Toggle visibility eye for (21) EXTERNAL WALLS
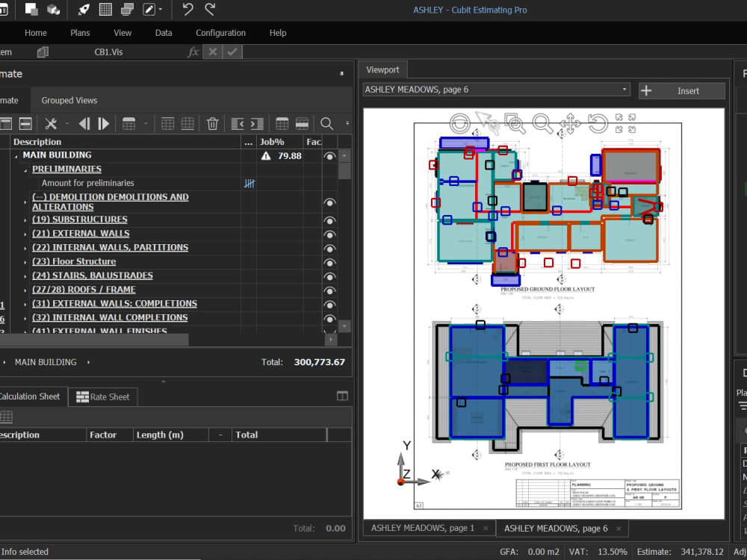Screen dimensions: 747x560 [x=329, y=234]
